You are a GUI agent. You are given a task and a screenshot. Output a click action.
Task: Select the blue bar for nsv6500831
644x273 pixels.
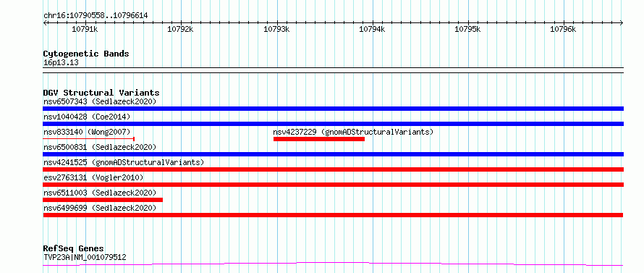click(x=333, y=154)
